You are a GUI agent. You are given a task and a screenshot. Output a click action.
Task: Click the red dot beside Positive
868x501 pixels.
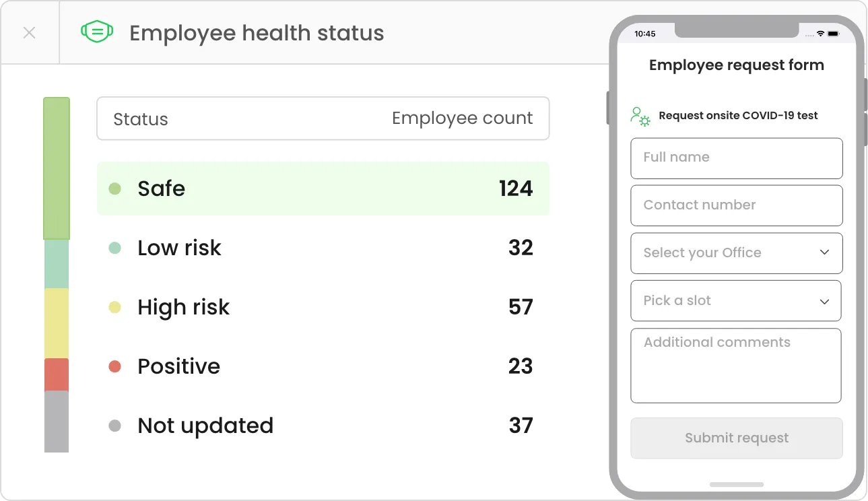point(114,366)
